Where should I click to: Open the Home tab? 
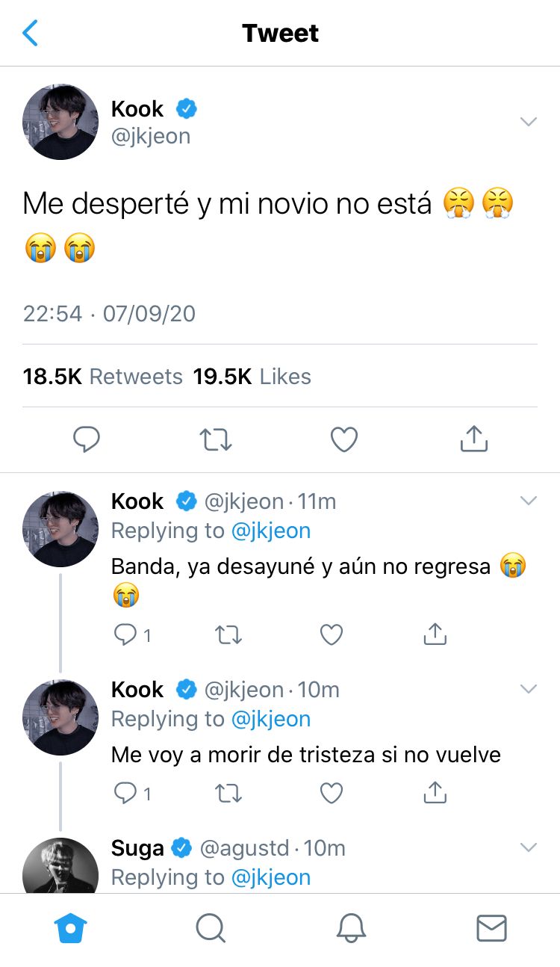(71, 928)
